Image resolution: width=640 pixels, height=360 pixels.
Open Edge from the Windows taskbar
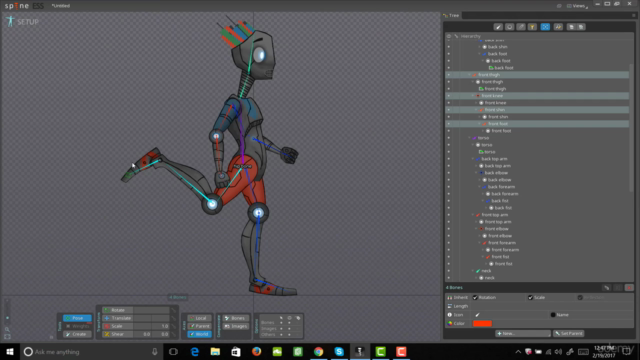coord(195,351)
